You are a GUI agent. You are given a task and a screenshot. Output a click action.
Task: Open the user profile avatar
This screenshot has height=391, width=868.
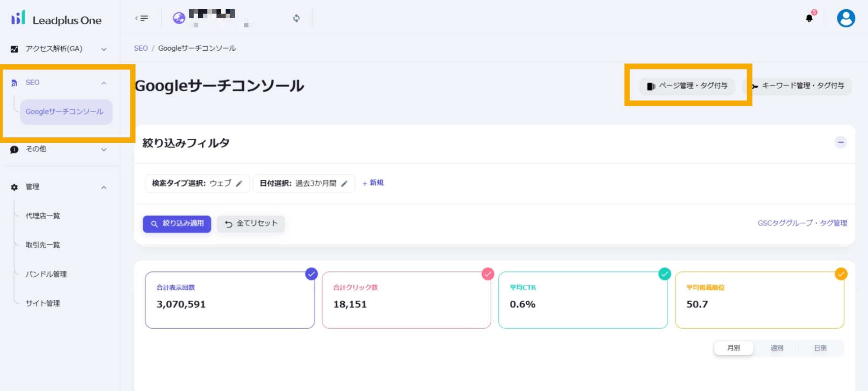(846, 18)
